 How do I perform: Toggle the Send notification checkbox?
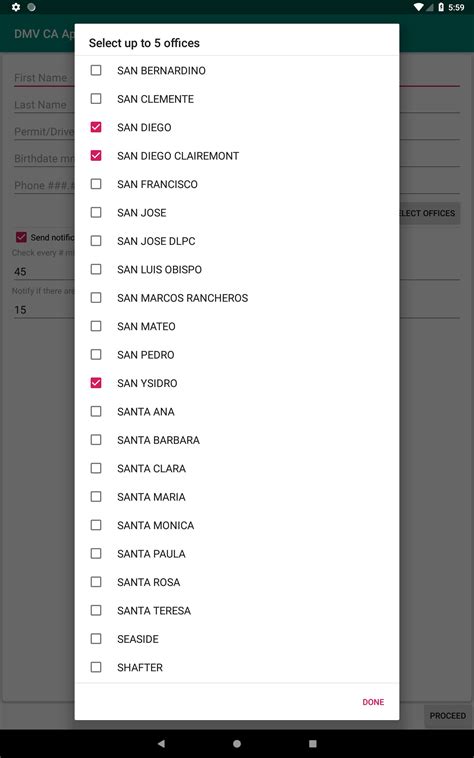click(x=21, y=237)
